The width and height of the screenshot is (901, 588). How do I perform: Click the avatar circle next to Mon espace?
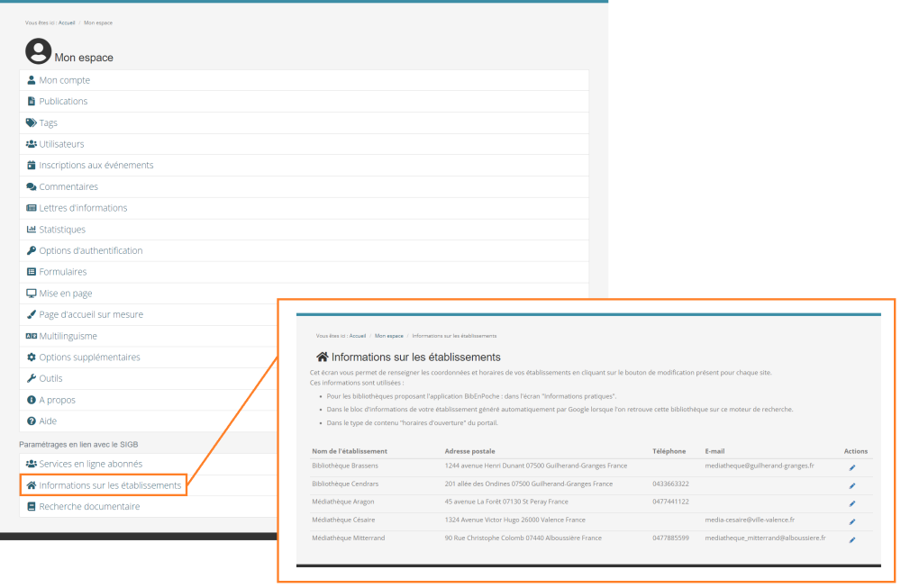[37, 51]
